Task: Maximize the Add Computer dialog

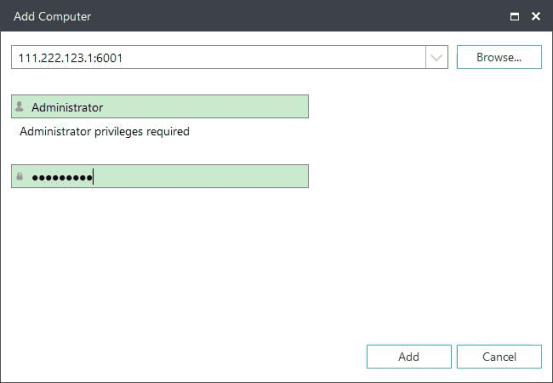Action: [515, 16]
